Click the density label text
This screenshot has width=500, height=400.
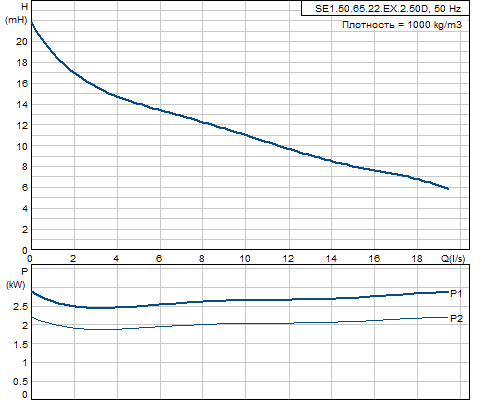pyautogui.click(x=402, y=25)
